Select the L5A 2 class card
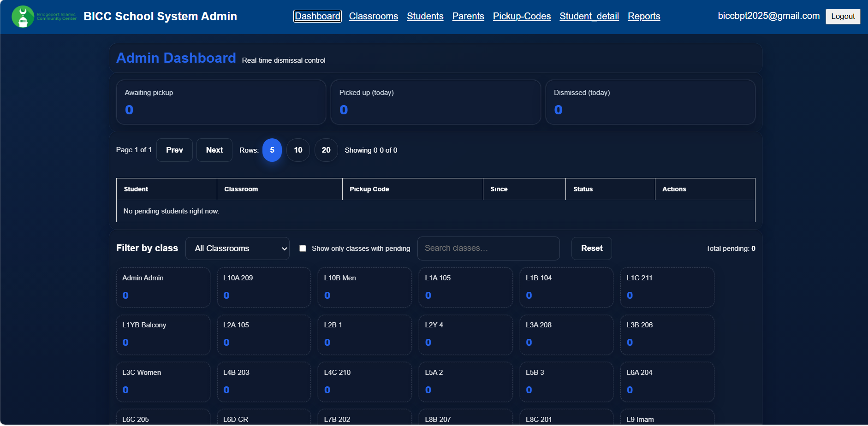The height and width of the screenshot is (426, 868). (466, 382)
